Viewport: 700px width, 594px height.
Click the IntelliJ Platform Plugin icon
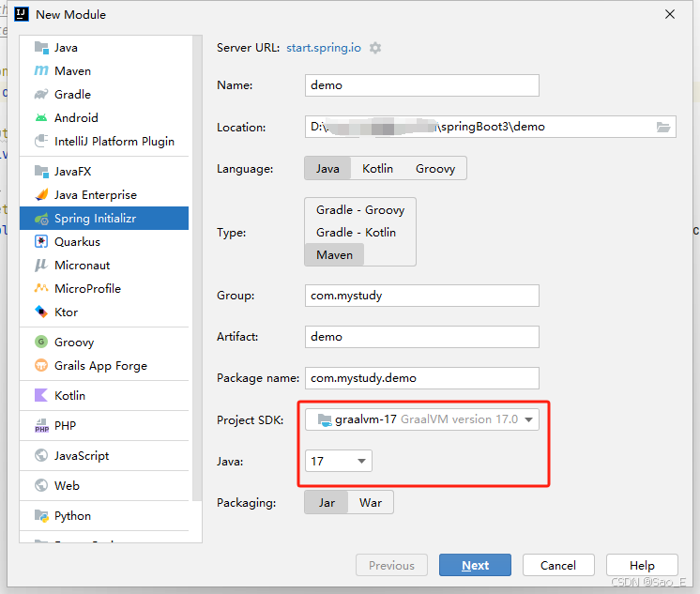coord(41,141)
